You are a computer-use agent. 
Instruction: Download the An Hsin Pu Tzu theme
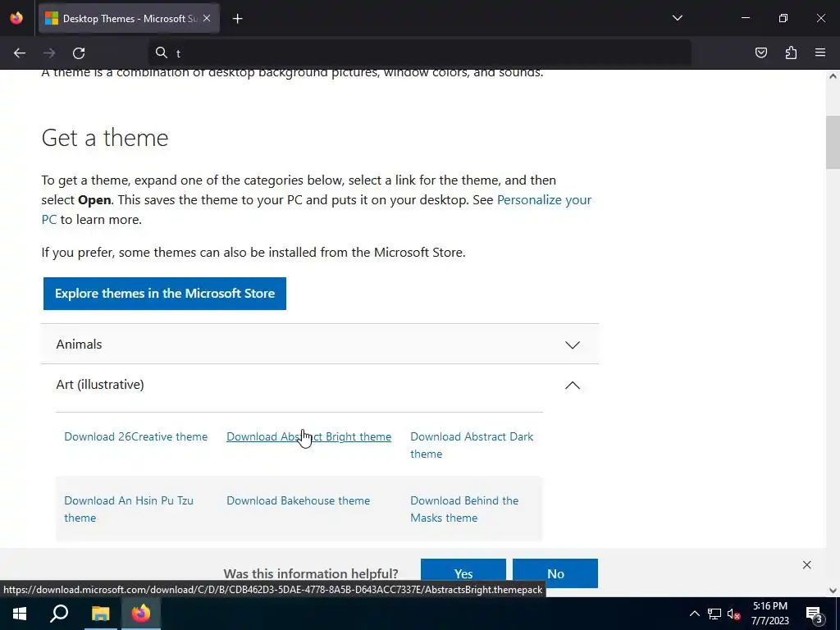click(129, 509)
